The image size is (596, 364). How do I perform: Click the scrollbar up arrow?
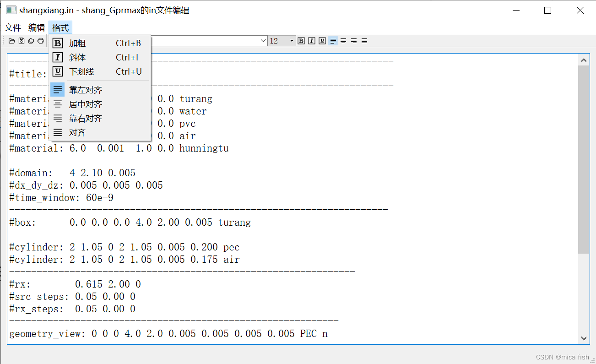(x=584, y=60)
